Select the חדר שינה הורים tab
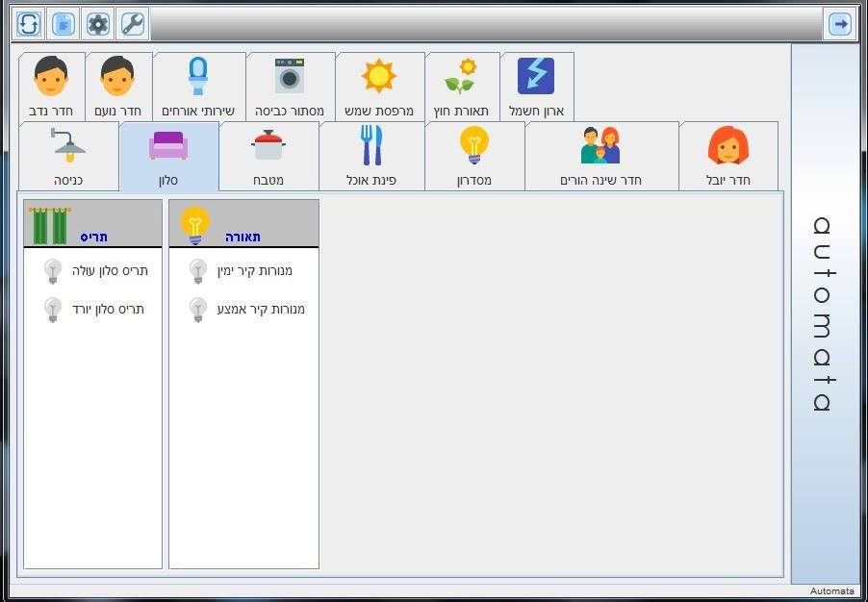Viewport: 868px width, 602px height. click(x=600, y=156)
